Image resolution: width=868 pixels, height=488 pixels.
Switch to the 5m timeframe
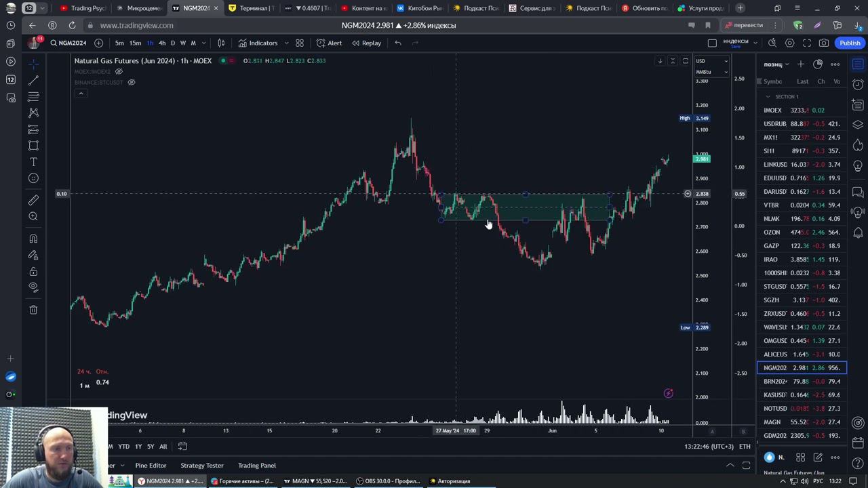point(119,43)
